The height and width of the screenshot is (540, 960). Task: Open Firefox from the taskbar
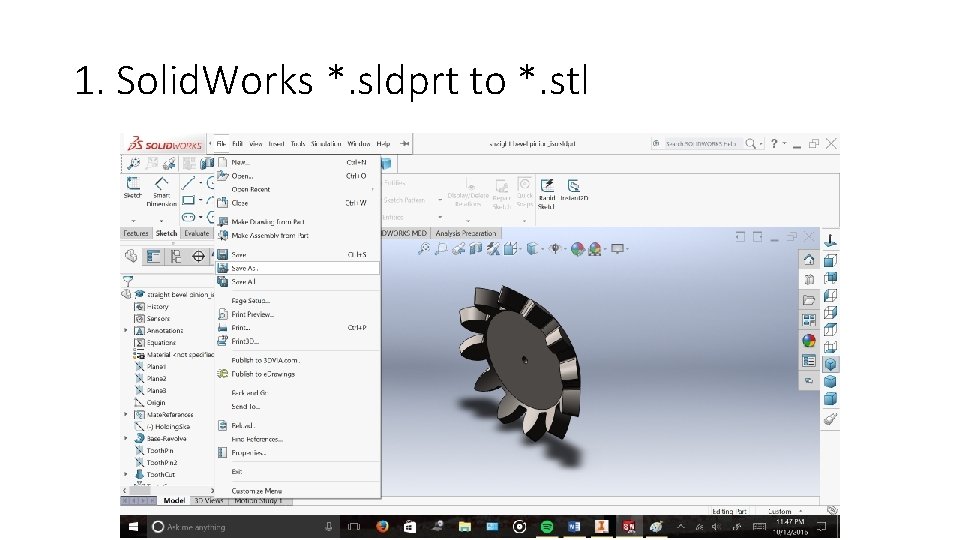382,527
